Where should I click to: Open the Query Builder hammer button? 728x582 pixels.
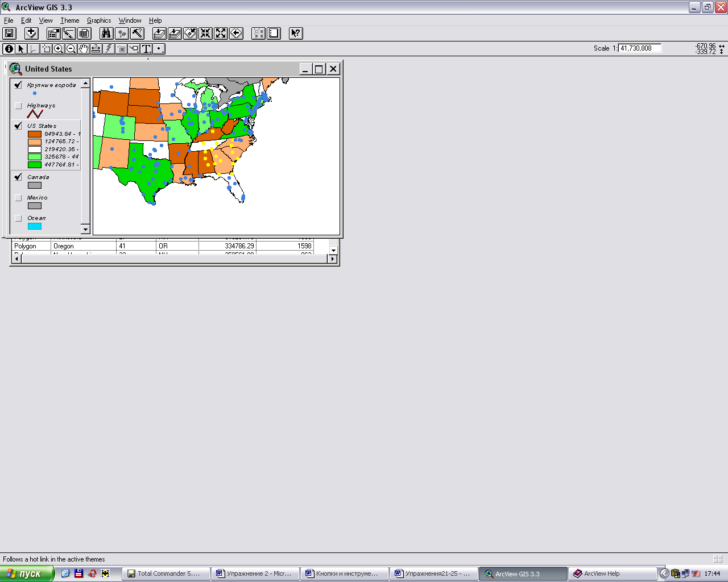(137, 34)
